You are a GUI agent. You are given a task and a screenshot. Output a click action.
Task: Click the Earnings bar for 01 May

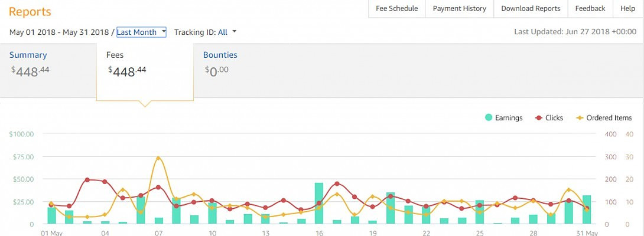(51, 215)
